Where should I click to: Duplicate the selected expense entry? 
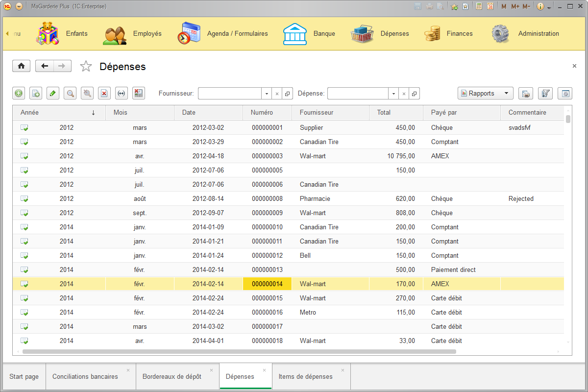coord(35,93)
